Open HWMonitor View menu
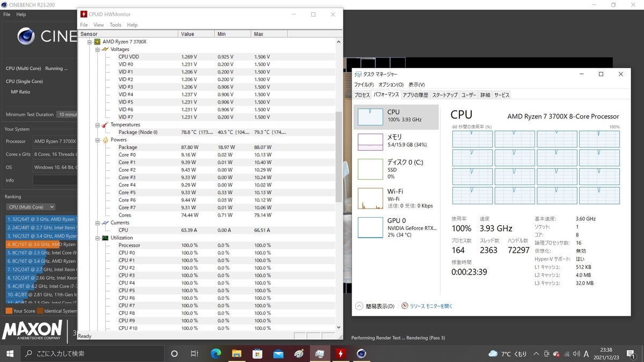Viewport: 644px width, 362px height. pos(99,25)
